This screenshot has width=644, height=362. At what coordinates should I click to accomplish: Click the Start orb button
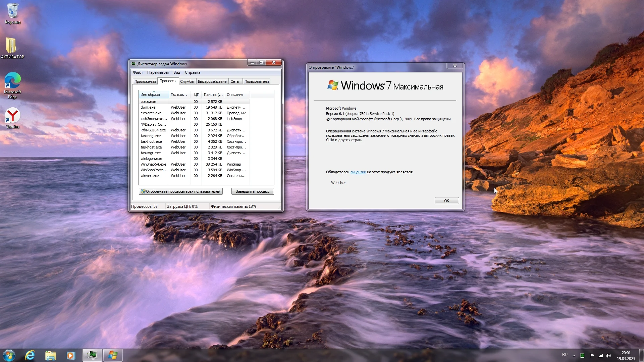[x=9, y=355]
